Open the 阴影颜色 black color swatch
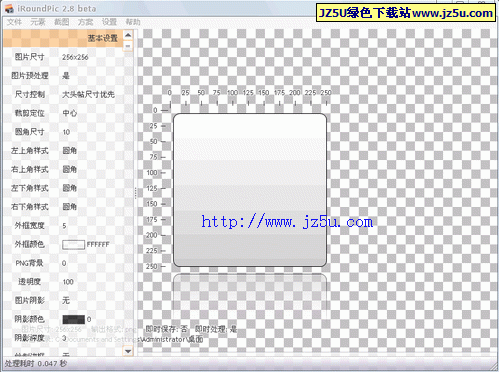 [x=73, y=319]
